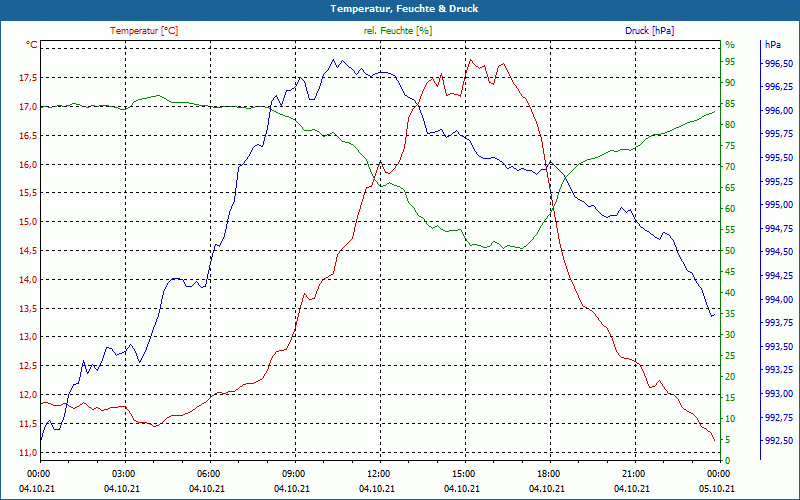Click the '16,5' temperature axis value

pyautogui.click(x=28, y=136)
